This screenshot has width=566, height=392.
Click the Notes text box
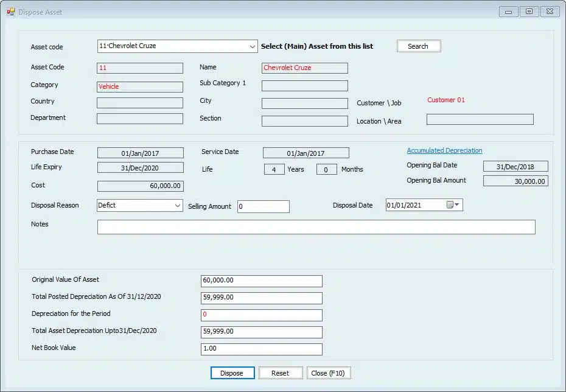(x=316, y=227)
